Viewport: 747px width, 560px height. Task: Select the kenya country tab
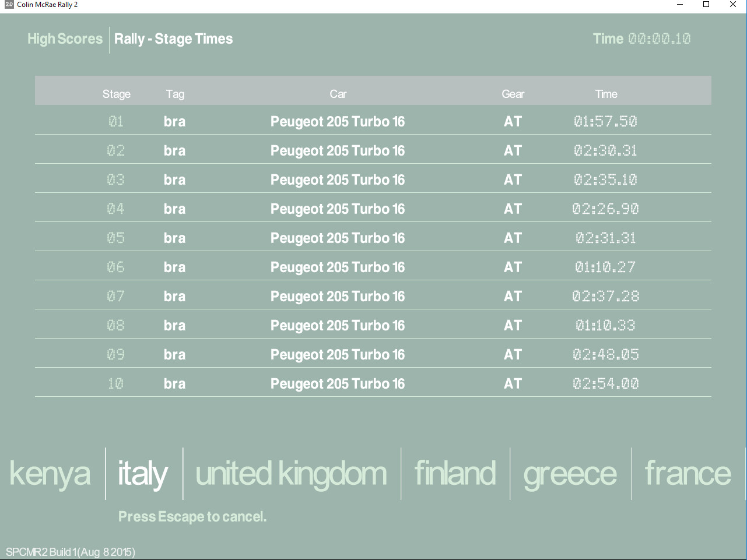tap(50, 473)
